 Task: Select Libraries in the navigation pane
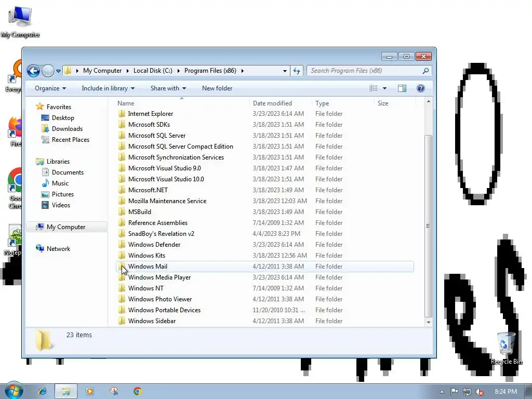coord(53,162)
